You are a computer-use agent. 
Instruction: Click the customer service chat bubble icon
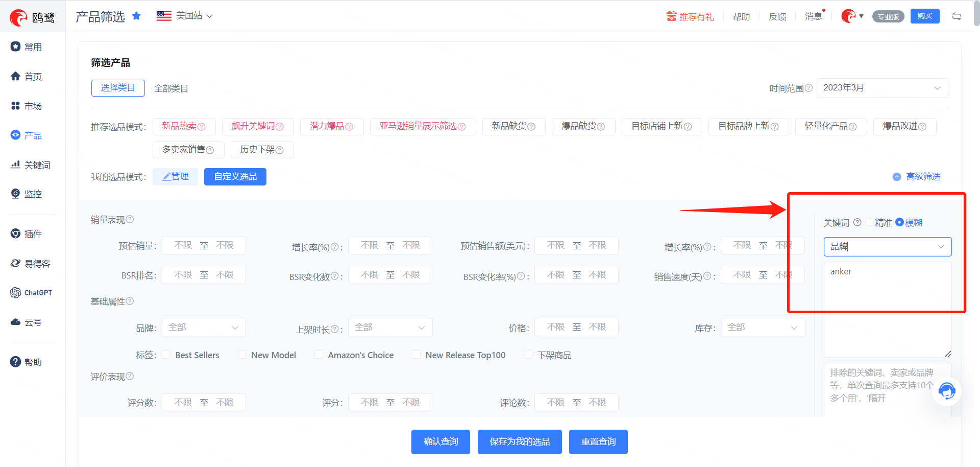[947, 392]
